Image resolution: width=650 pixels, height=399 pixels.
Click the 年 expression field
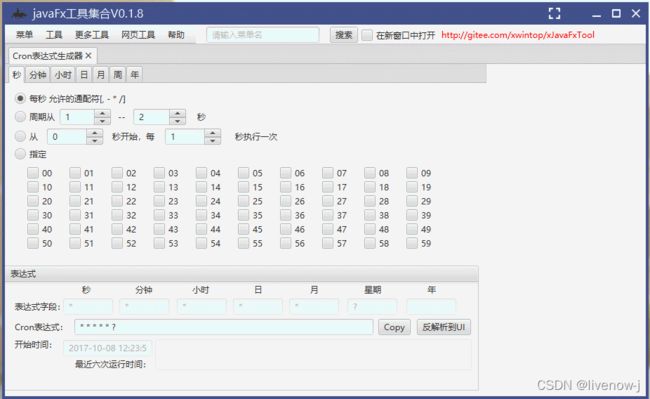pyautogui.click(x=431, y=307)
